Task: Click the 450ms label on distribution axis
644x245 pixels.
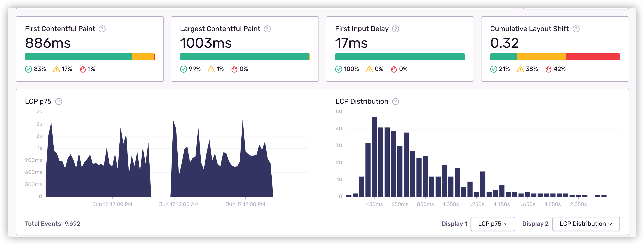Action: (374, 204)
